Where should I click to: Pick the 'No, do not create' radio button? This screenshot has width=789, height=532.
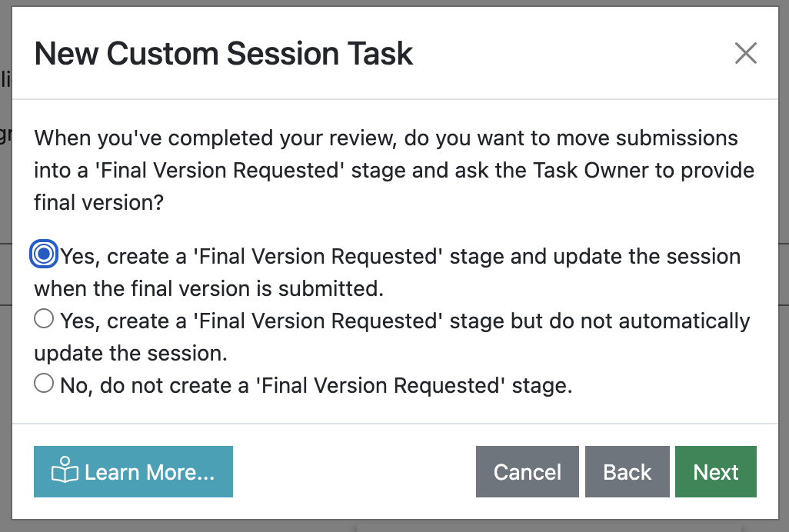click(x=44, y=383)
